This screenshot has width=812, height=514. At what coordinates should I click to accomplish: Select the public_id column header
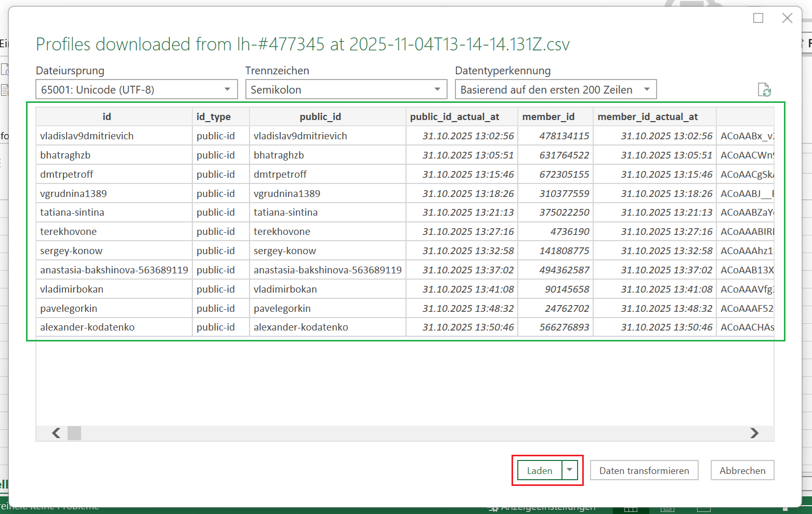tap(320, 117)
